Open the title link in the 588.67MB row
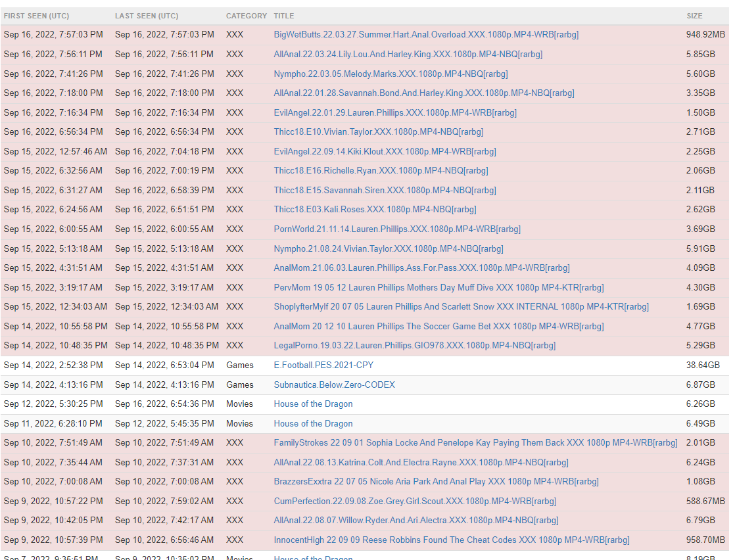The height and width of the screenshot is (560, 735). click(x=415, y=502)
